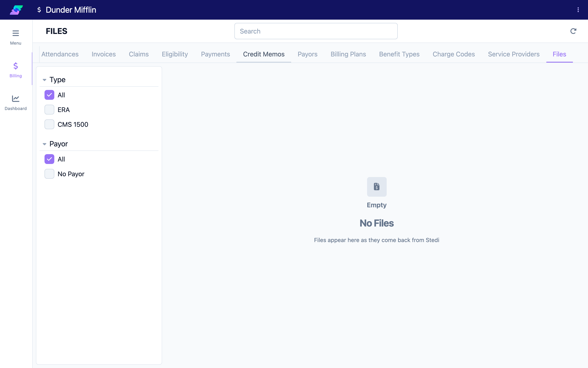This screenshot has height=368, width=588.
Task: Open the Payors tab
Action: (x=308, y=54)
